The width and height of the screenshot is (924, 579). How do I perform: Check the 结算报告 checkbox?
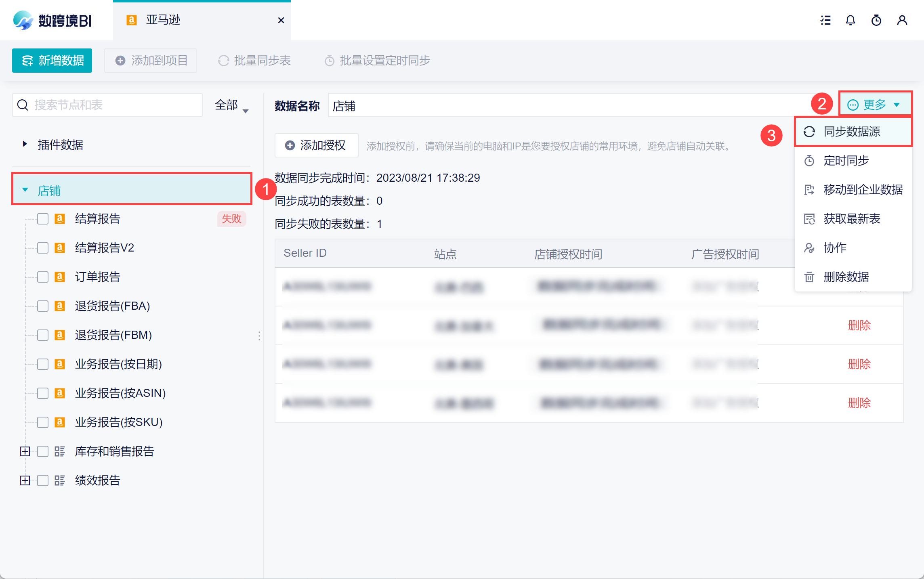(x=43, y=219)
